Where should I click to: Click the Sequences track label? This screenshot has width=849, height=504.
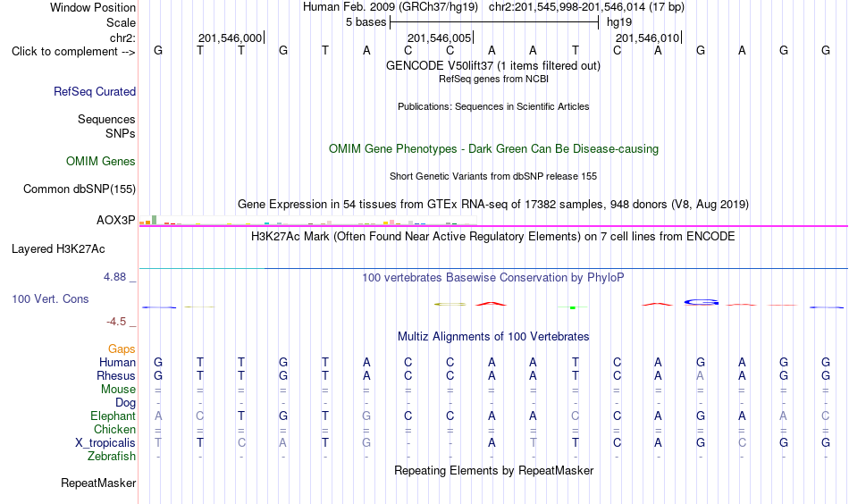(106, 119)
